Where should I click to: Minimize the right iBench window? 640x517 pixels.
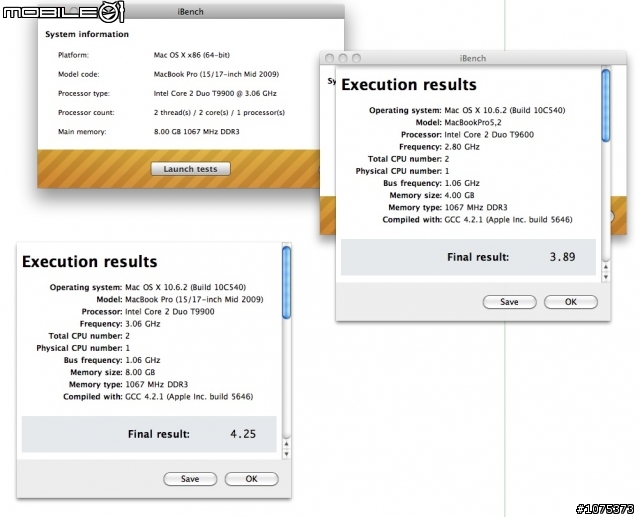pos(343,58)
